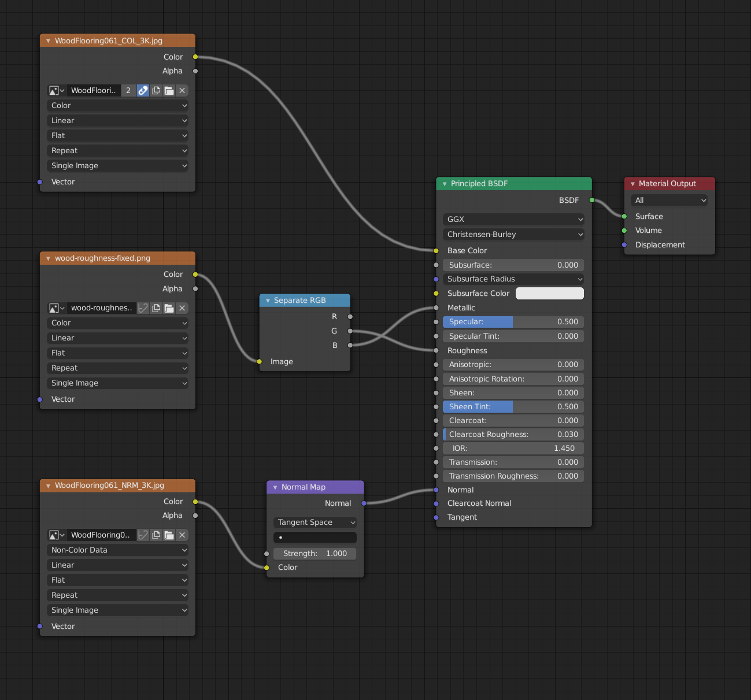Screen dimensions: 751x700
Task: Open the GGX distribution dropdown
Action: point(513,220)
